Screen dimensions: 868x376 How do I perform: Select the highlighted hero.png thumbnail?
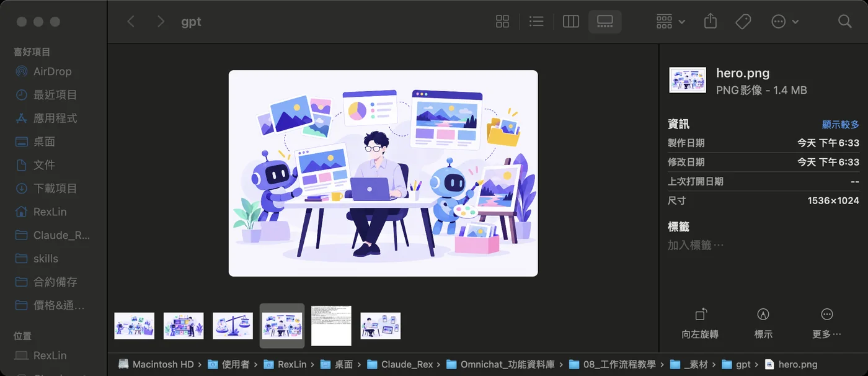point(282,326)
